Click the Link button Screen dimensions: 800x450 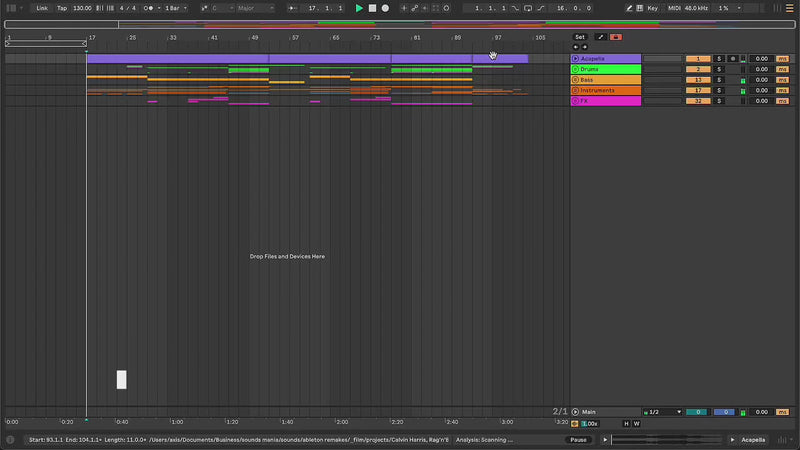42,8
